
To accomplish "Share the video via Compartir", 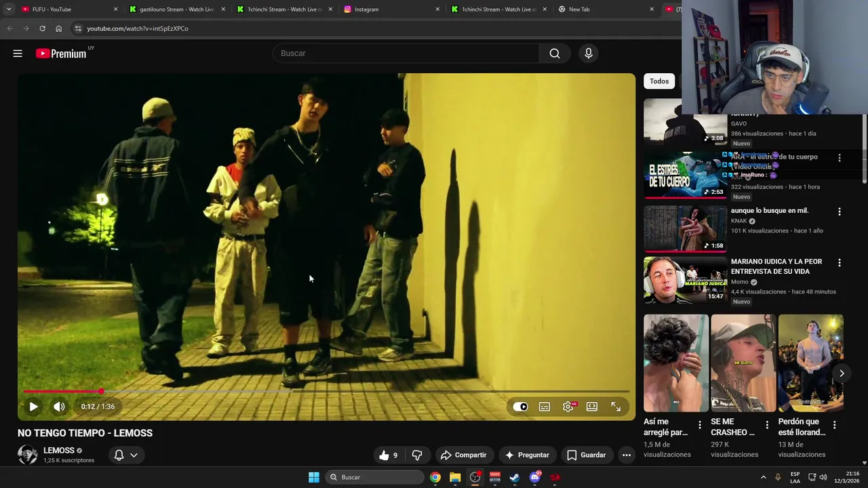I will 464,455.
